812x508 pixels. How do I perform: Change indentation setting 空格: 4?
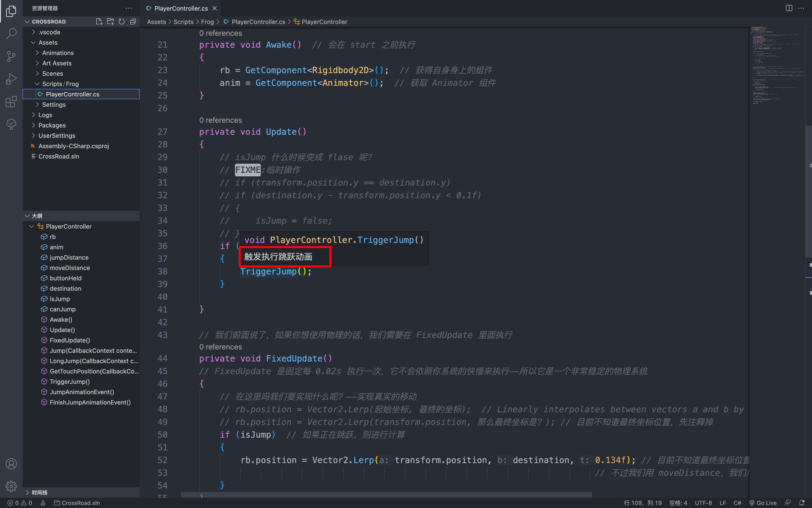click(x=678, y=503)
